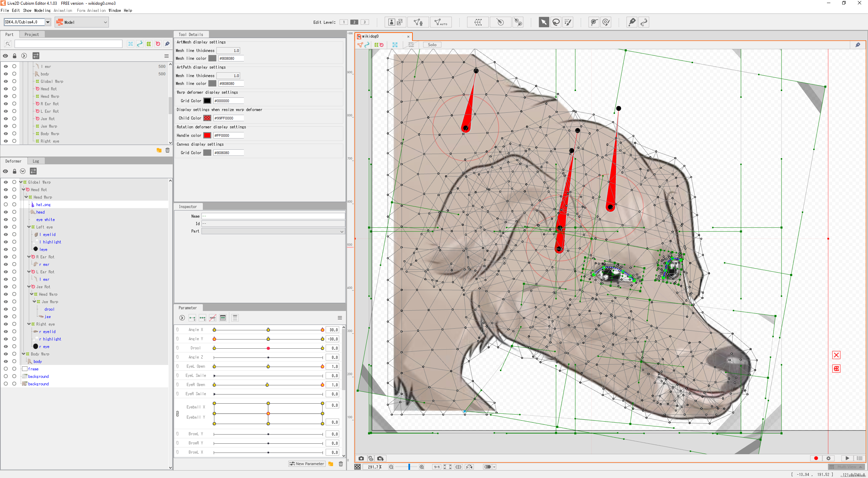This screenshot has width=868, height=478.
Task: Toggle lock circle for jaw layer
Action: click(14, 317)
